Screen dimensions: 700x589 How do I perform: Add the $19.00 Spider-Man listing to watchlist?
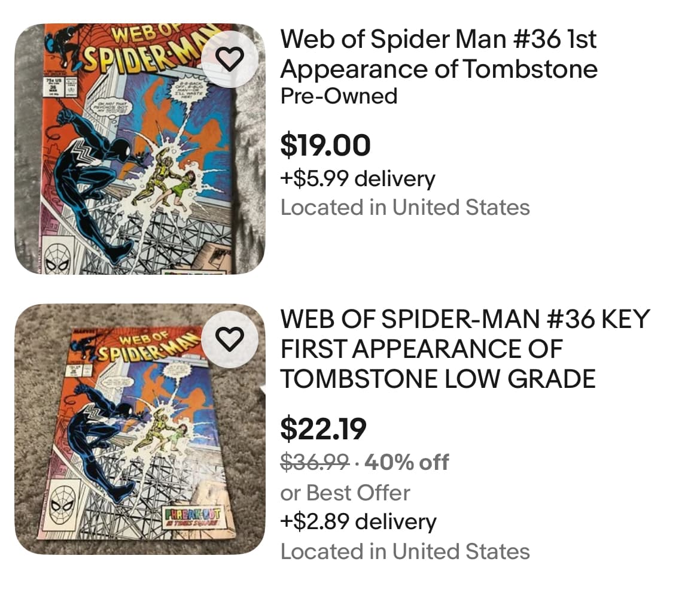tap(230, 58)
